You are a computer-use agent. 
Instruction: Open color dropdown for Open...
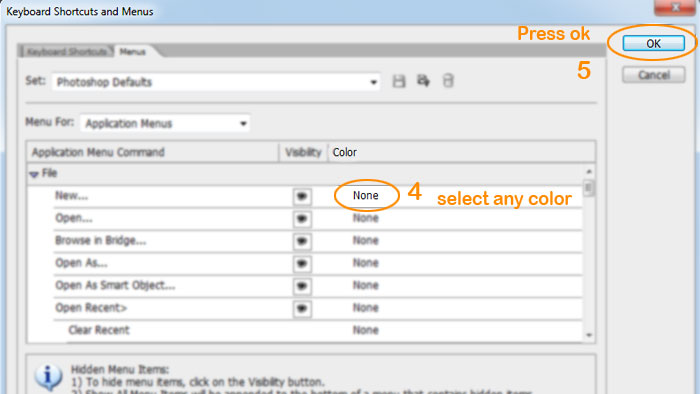point(366,218)
